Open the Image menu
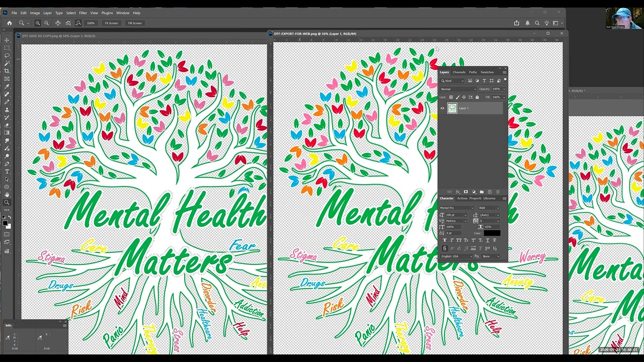 coord(35,13)
